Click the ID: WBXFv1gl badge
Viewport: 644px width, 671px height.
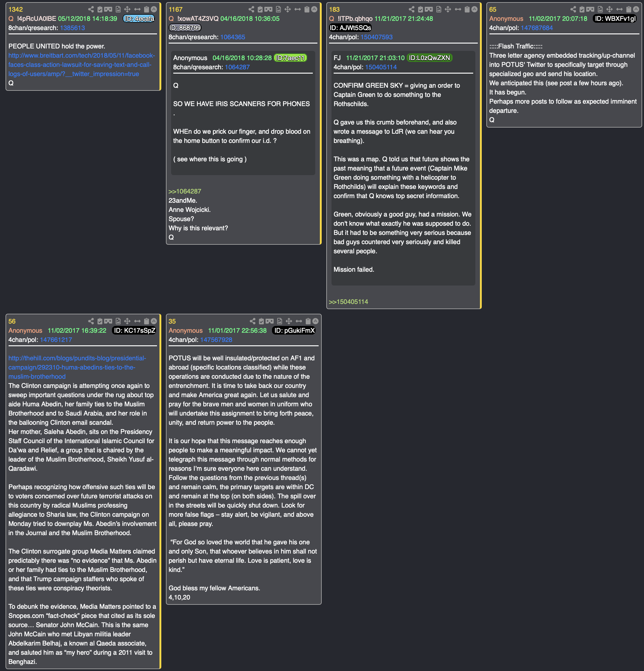click(615, 19)
